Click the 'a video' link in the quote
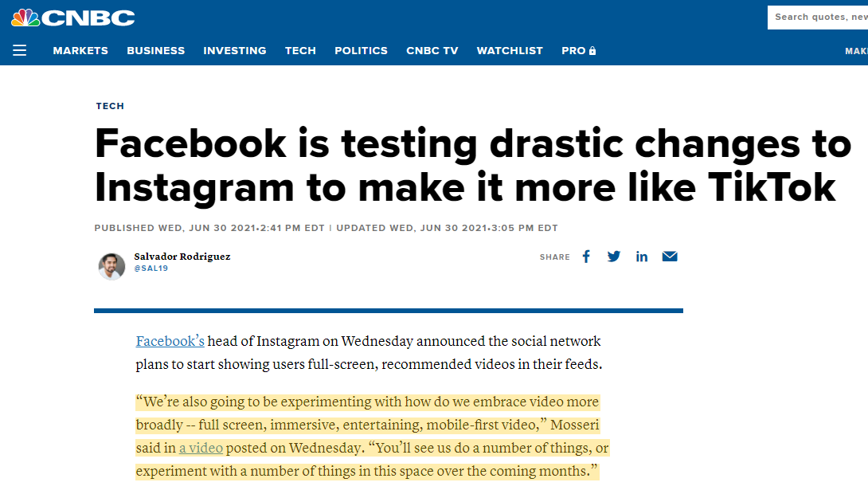Screen dimensions: 868x494 coord(201,448)
